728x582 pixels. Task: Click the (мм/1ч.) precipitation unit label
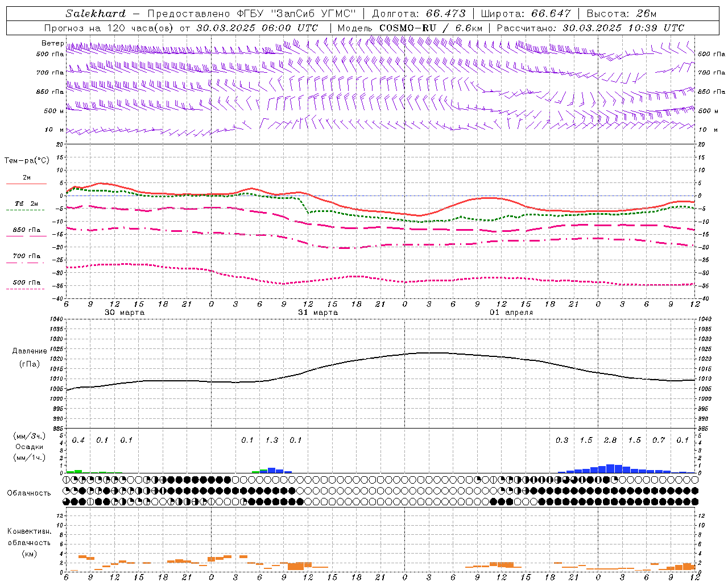pyautogui.click(x=29, y=458)
